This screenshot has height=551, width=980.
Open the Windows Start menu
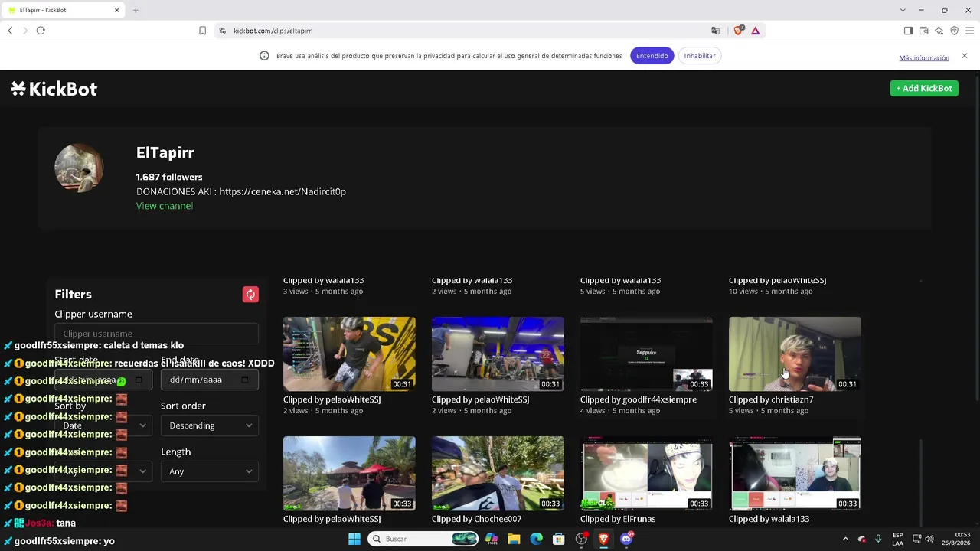(x=354, y=539)
